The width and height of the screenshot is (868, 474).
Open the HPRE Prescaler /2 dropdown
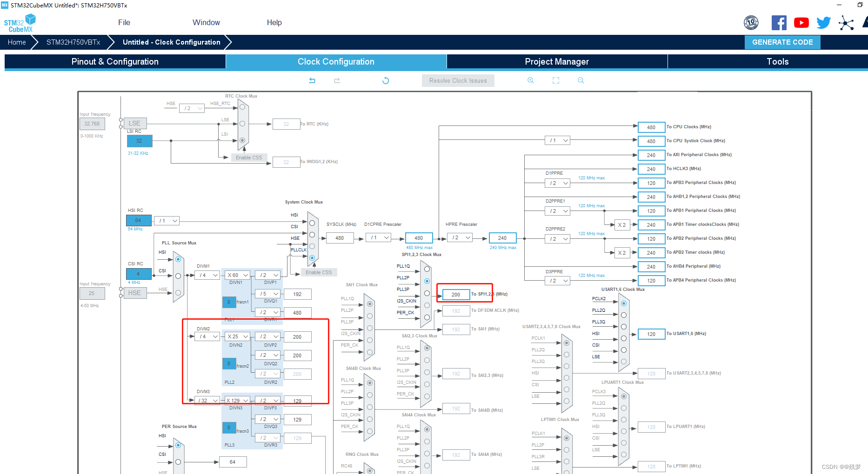461,237
